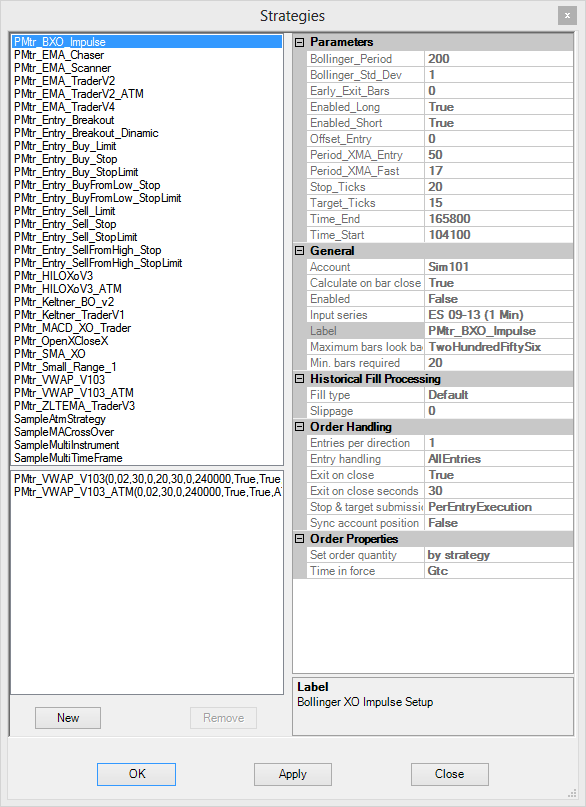Change Calculate on bar close value
The width and height of the screenshot is (586, 807).
(x=499, y=283)
